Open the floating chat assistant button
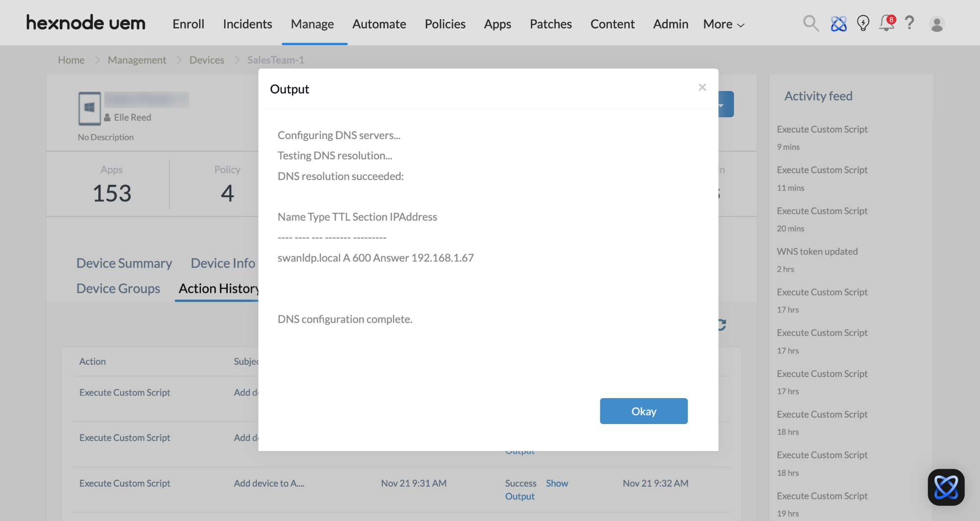 click(x=946, y=487)
